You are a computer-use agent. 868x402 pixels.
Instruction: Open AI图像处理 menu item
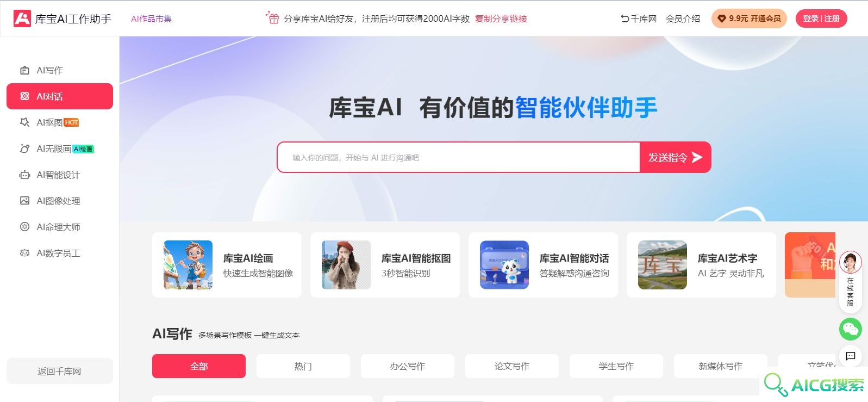pos(60,201)
